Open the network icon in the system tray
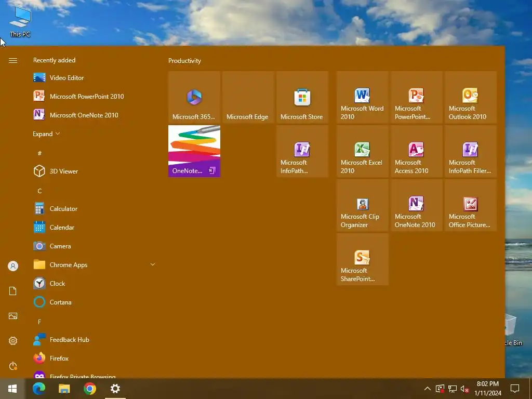The image size is (532, 399). (453, 389)
